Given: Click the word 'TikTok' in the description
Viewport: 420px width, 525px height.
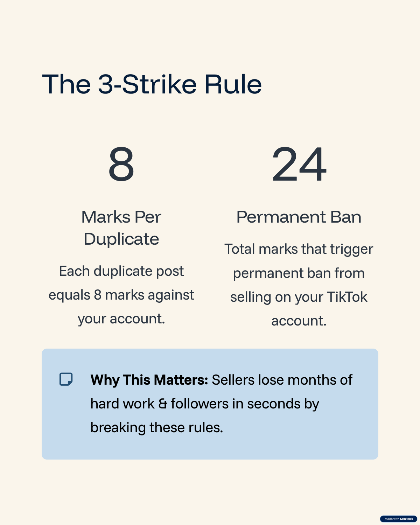Looking at the screenshot, I should [x=347, y=297].
